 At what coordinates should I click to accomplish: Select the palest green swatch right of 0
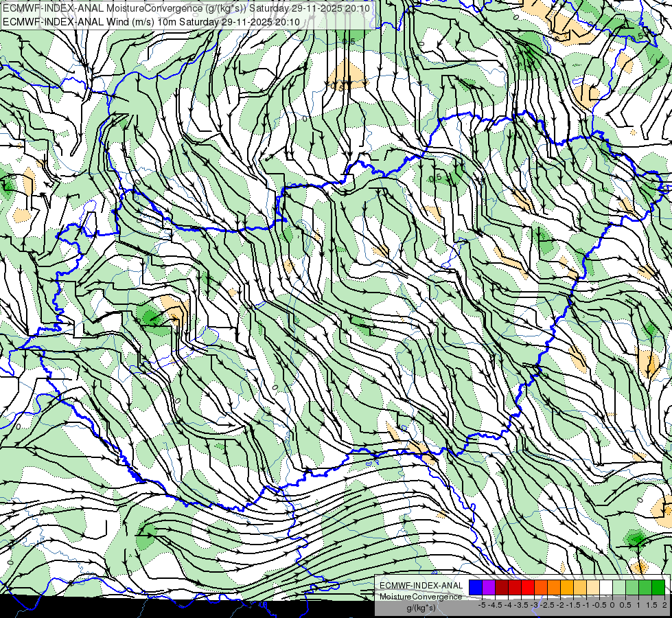(619, 587)
